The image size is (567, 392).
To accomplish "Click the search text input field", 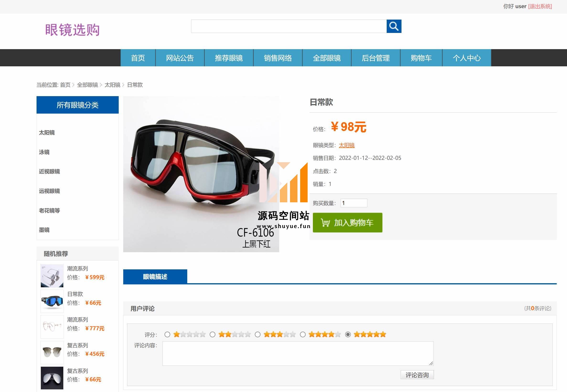I will click(289, 26).
